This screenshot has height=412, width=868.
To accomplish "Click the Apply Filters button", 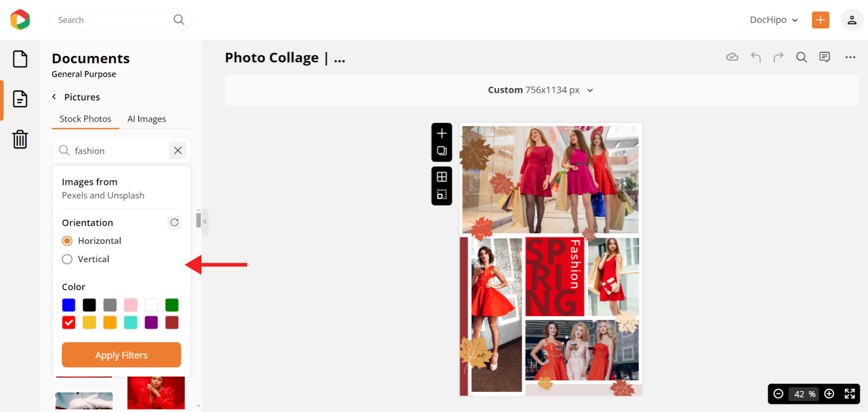I will click(x=121, y=355).
